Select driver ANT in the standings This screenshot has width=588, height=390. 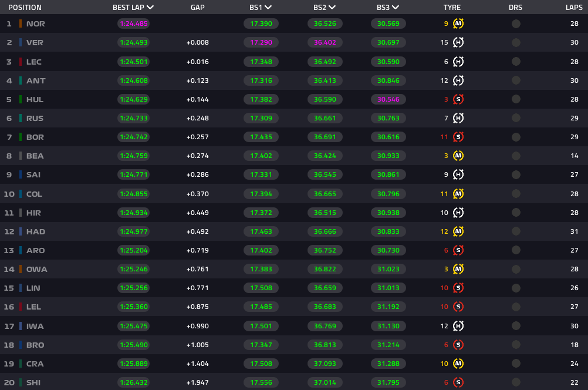pos(36,80)
